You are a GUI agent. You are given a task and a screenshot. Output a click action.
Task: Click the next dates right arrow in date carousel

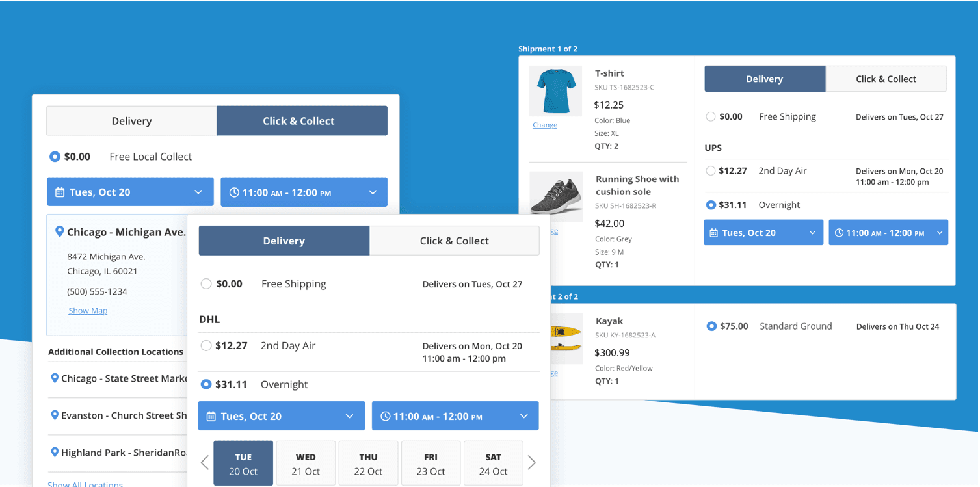click(531, 463)
